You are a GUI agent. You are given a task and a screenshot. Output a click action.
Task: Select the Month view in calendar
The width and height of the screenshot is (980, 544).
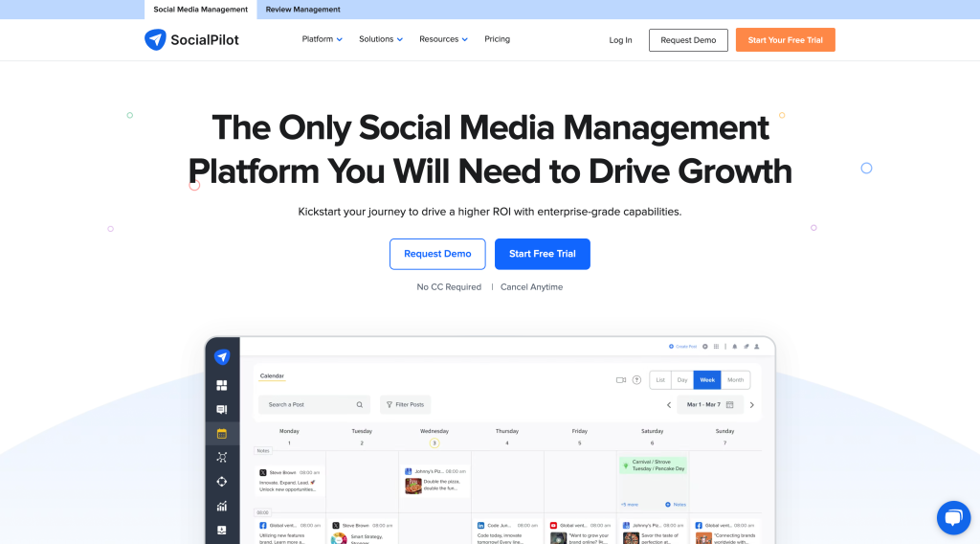[736, 380]
